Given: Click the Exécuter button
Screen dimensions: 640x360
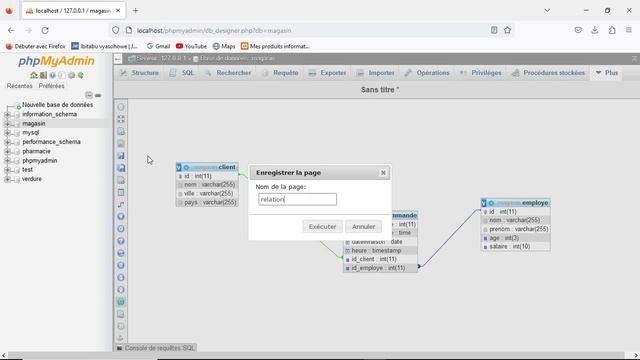Looking at the screenshot, I should pyautogui.click(x=322, y=227).
